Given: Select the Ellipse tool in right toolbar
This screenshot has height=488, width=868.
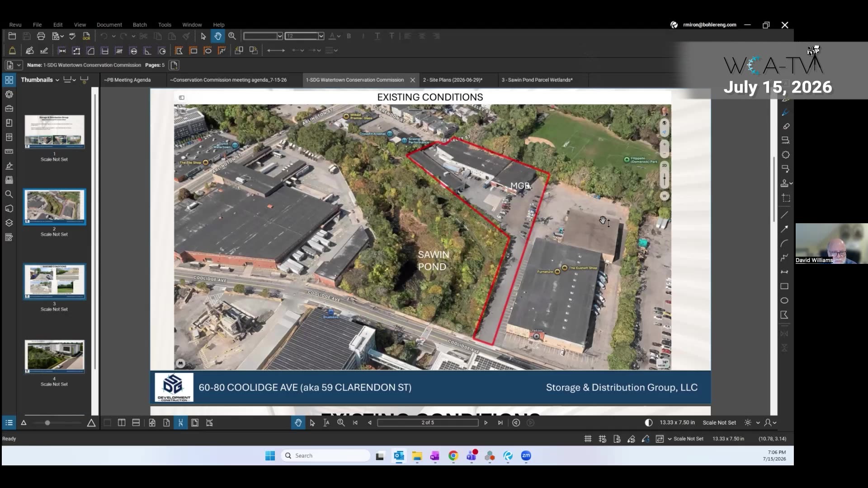Looking at the screenshot, I should [784, 300].
